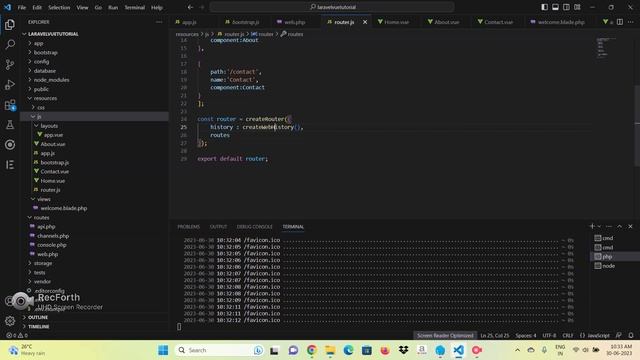
Task: Collapse the layouts folder
Action: (94, 126)
